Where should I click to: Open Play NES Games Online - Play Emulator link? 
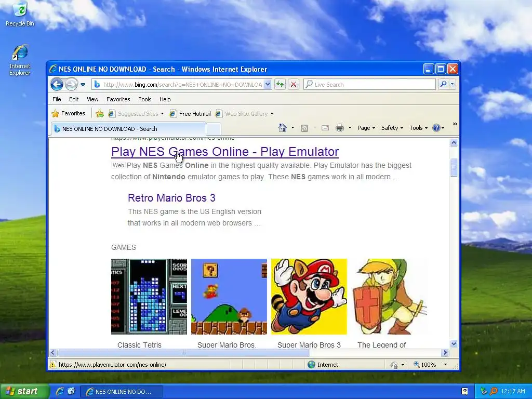(x=225, y=152)
